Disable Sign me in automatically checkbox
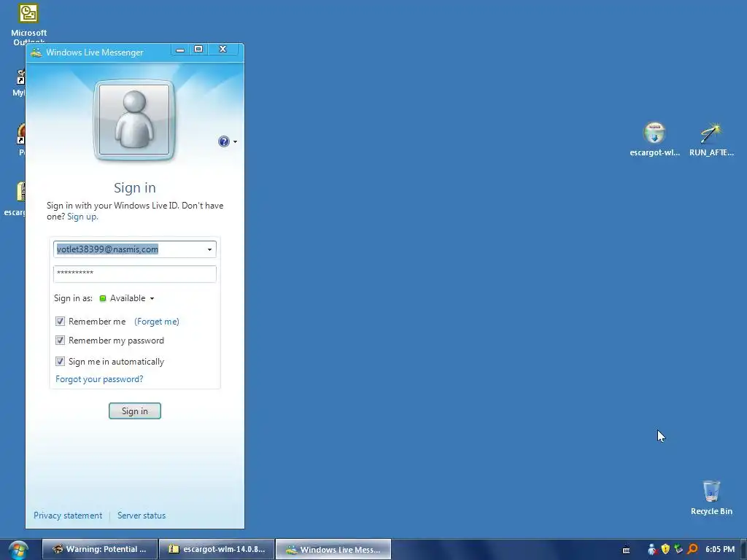The image size is (747, 560). pos(60,362)
